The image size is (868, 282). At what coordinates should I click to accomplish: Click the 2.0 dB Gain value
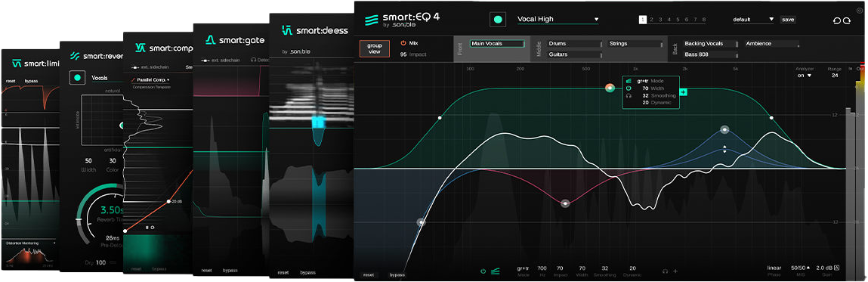pyautogui.click(x=823, y=268)
